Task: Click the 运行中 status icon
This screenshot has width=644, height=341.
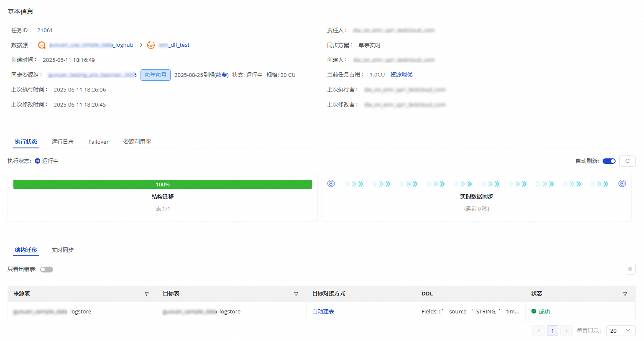Action: pos(38,161)
